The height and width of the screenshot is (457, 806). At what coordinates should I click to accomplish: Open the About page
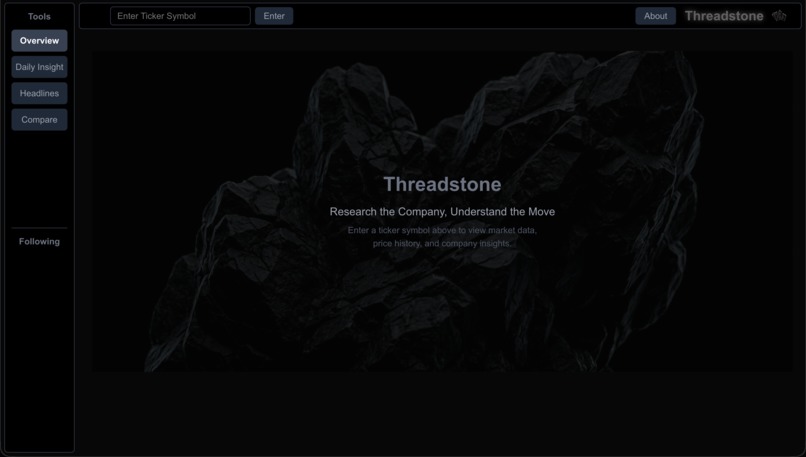[x=655, y=16]
